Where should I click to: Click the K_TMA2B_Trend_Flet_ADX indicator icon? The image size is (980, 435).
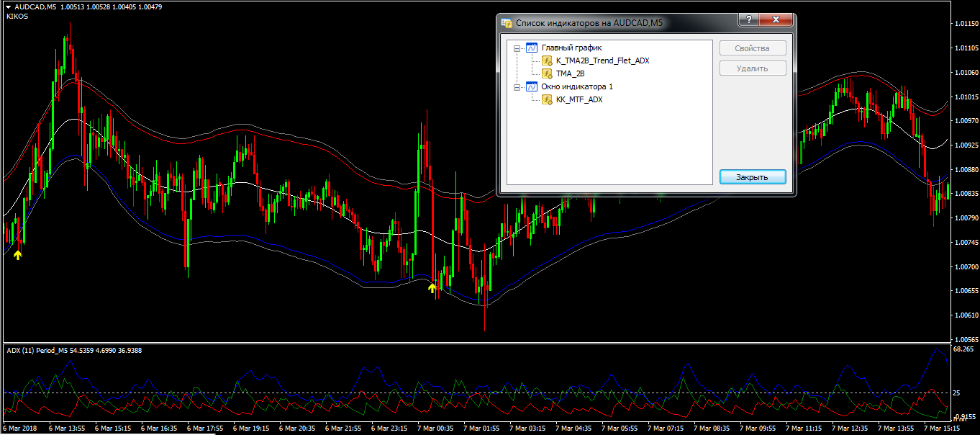[x=547, y=61]
